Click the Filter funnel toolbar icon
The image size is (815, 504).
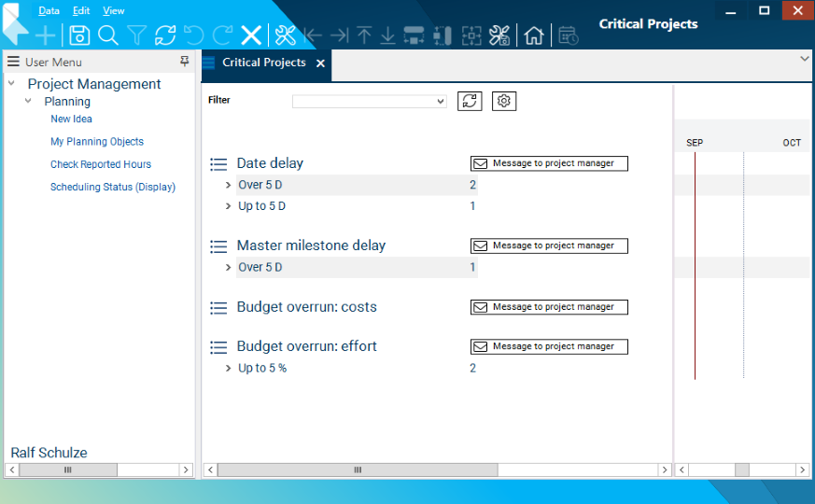click(x=136, y=35)
